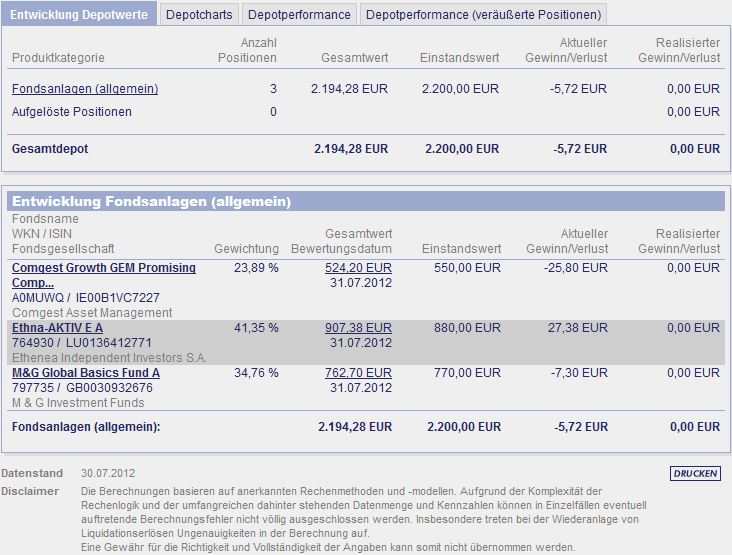Select the 770,00 EUR Einstandswert cell

pyautogui.click(x=467, y=372)
